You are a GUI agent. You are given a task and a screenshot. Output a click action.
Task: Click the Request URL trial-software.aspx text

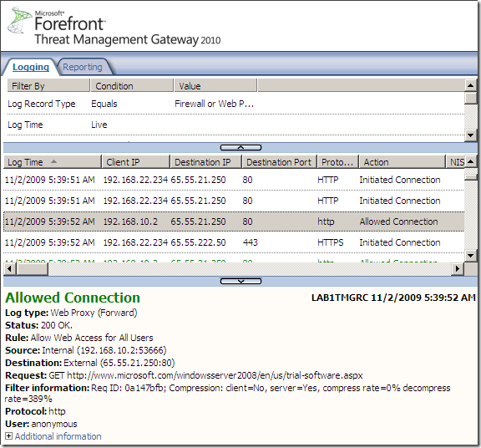(215, 375)
